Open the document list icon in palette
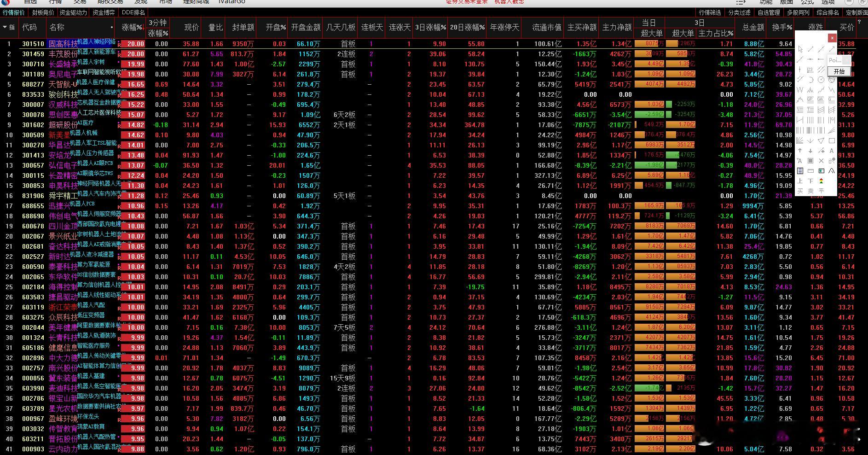The width and height of the screenshot is (868, 455). pos(800,170)
